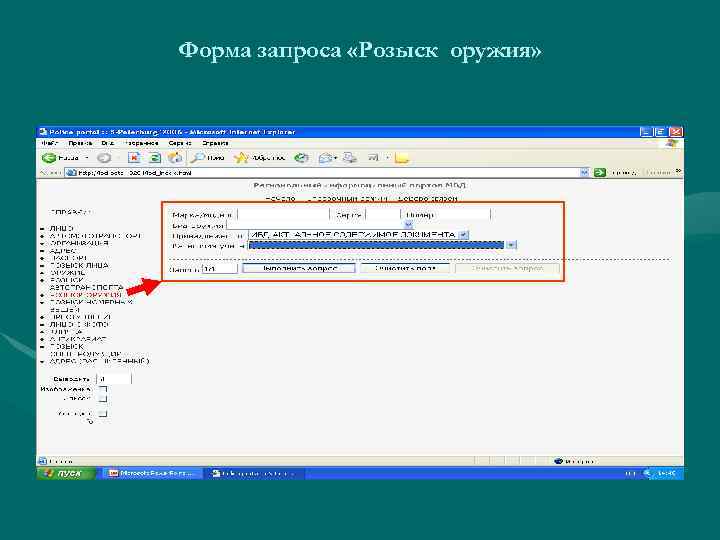
Task: Open the Вид menu
Action: point(108,143)
